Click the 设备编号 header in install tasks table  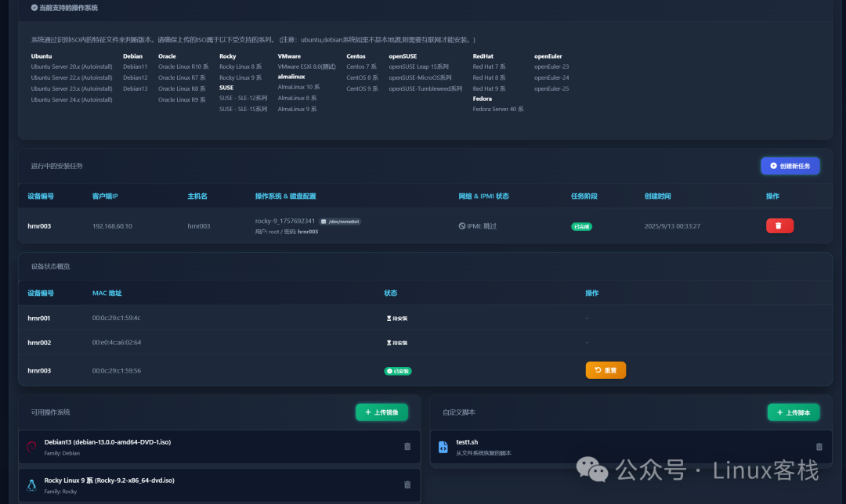[x=41, y=196]
